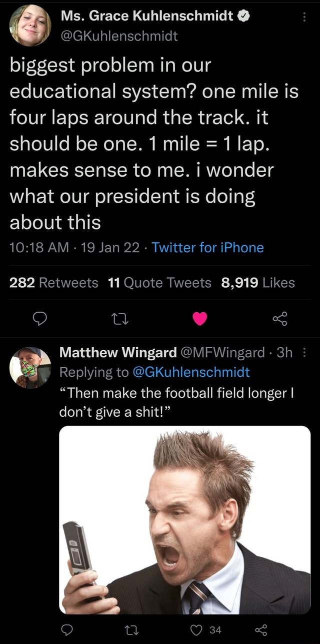View the 11 Quote Tweets

159,283
